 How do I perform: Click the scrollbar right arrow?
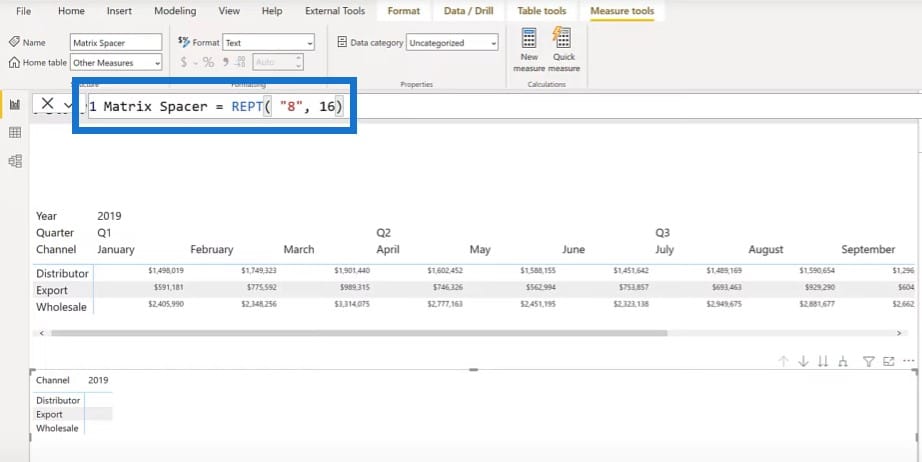[899, 333]
